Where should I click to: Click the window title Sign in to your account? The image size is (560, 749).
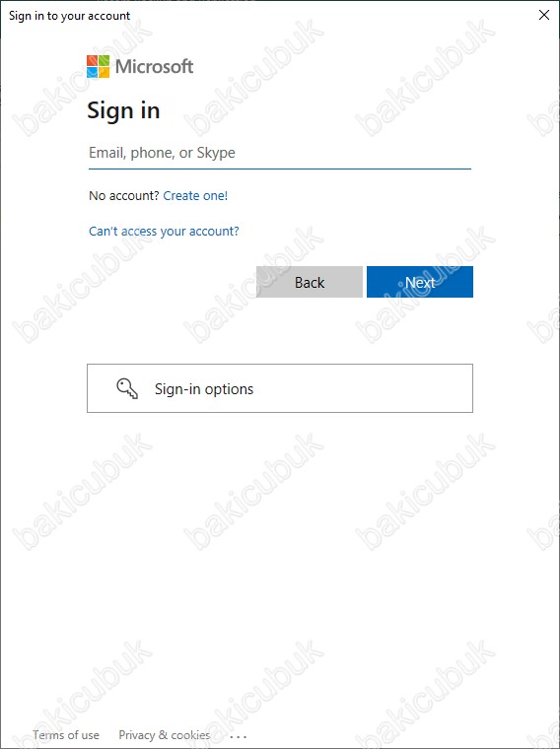(x=70, y=16)
